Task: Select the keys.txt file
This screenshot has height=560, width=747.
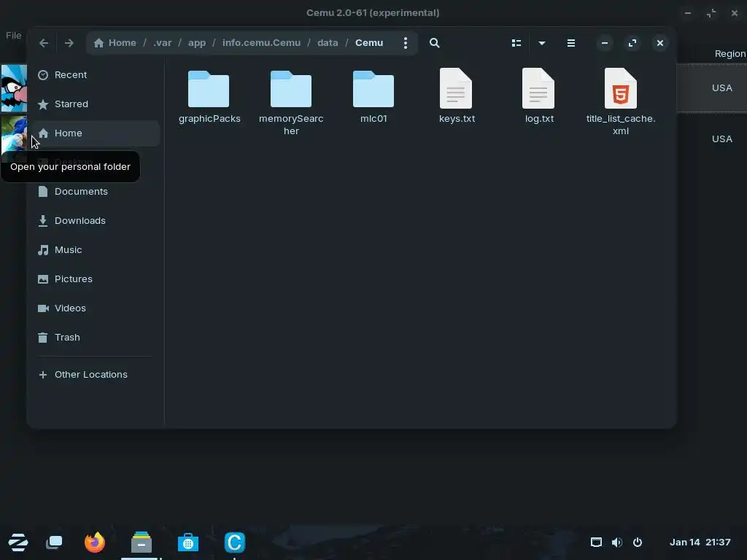Action: point(457,96)
